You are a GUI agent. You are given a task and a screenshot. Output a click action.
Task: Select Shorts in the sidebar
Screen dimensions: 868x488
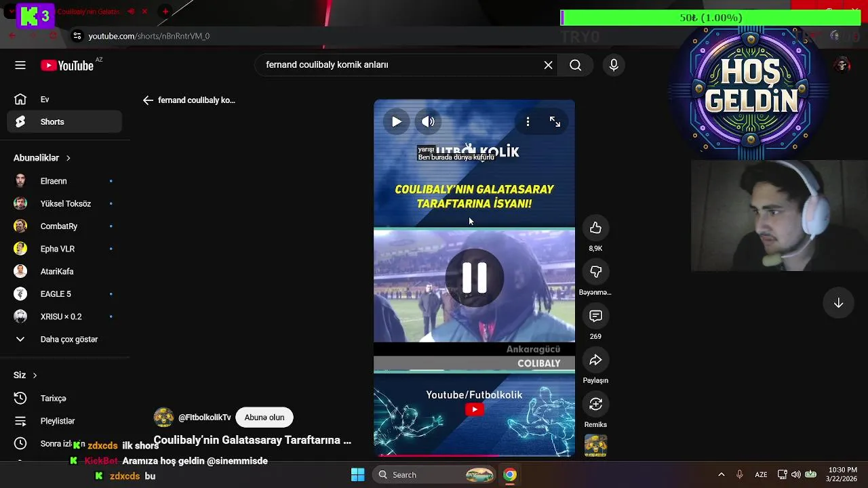point(64,122)
